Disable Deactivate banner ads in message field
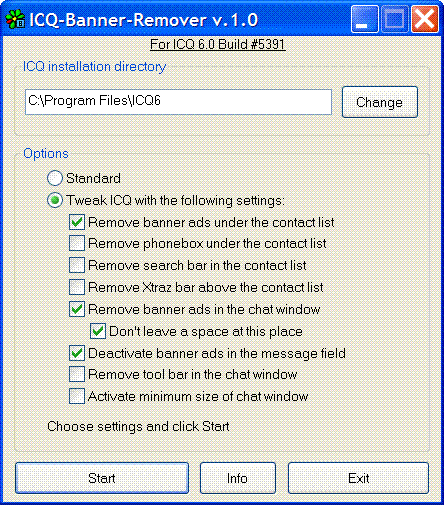This screenshot has height=505, width=444. point(77,353)
